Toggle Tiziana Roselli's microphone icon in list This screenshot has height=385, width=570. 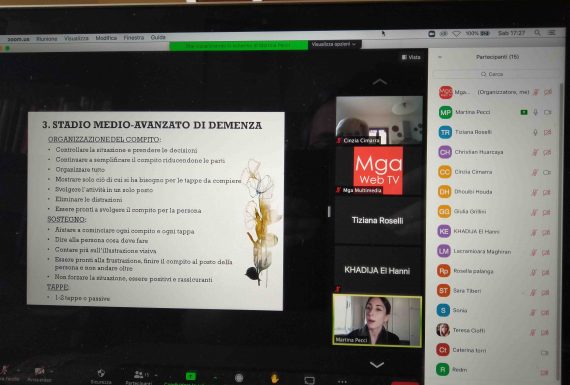point(535,132)
